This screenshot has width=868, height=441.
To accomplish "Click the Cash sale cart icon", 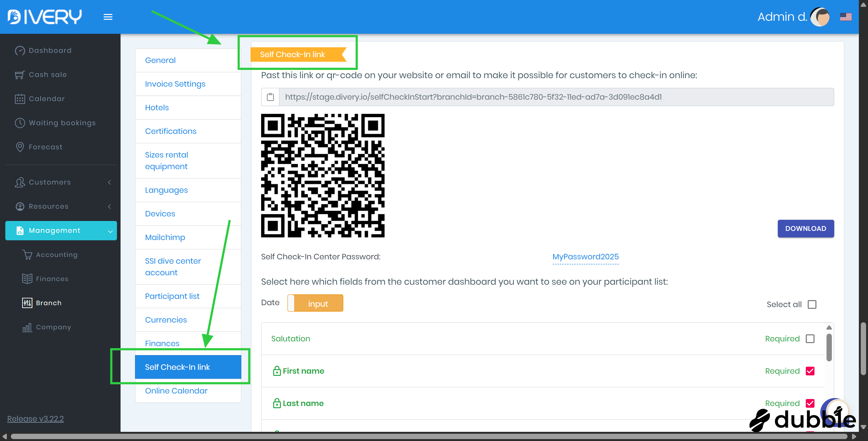I will [x=20, y=75].
